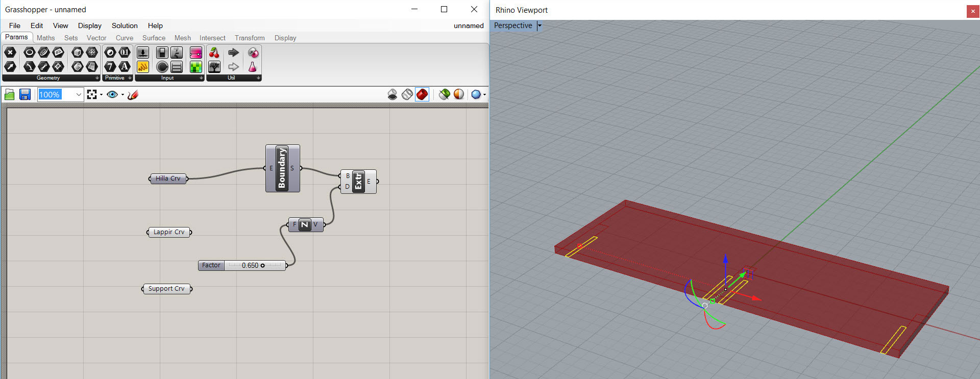Open the Sketch pencil tool
Screen dimensions: 980x379
pyautogui.click(x=133, y=94)
